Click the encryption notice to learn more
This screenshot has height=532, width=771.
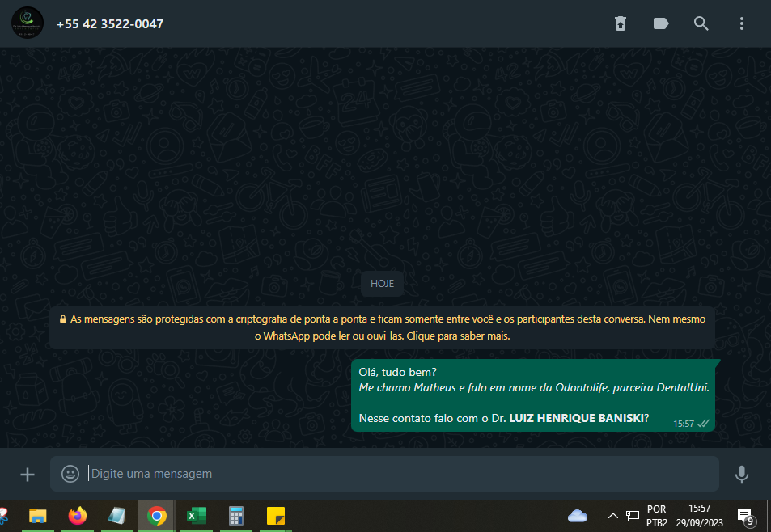pos(382,327)
